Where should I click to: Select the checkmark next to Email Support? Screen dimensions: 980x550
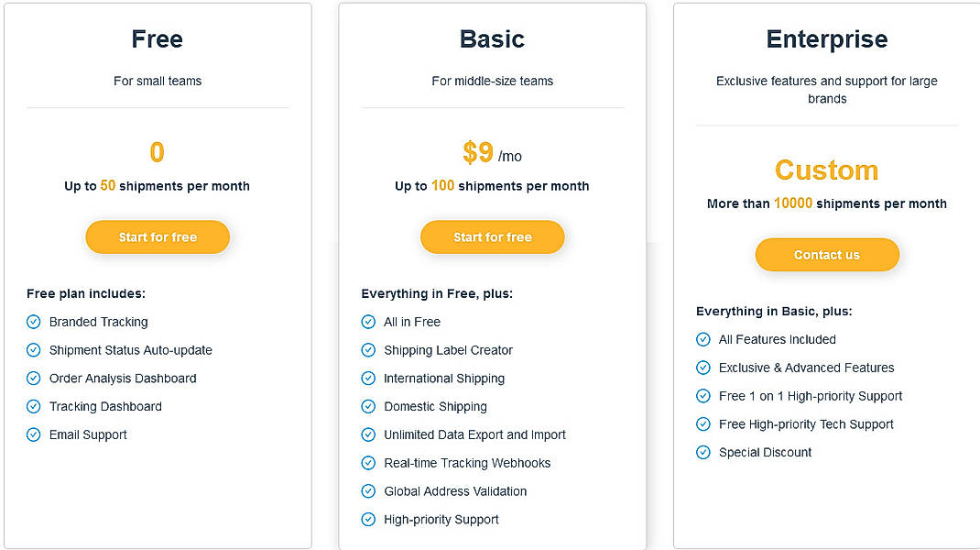[x=33, y=434]
